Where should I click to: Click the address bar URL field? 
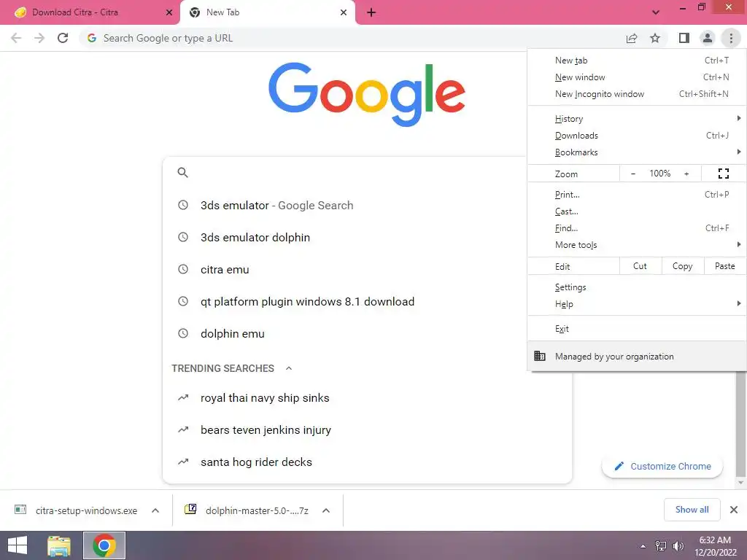coord(352,38)
